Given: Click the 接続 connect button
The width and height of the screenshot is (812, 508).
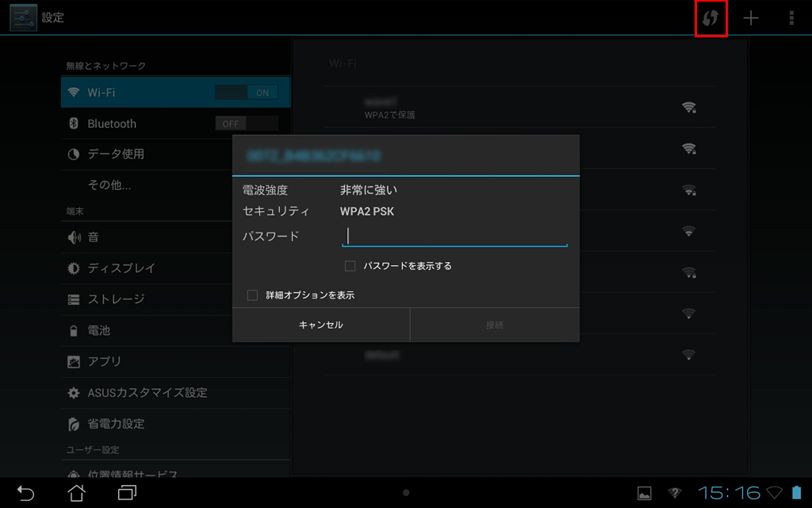Looking at the screenshot, I should point(494,325).
